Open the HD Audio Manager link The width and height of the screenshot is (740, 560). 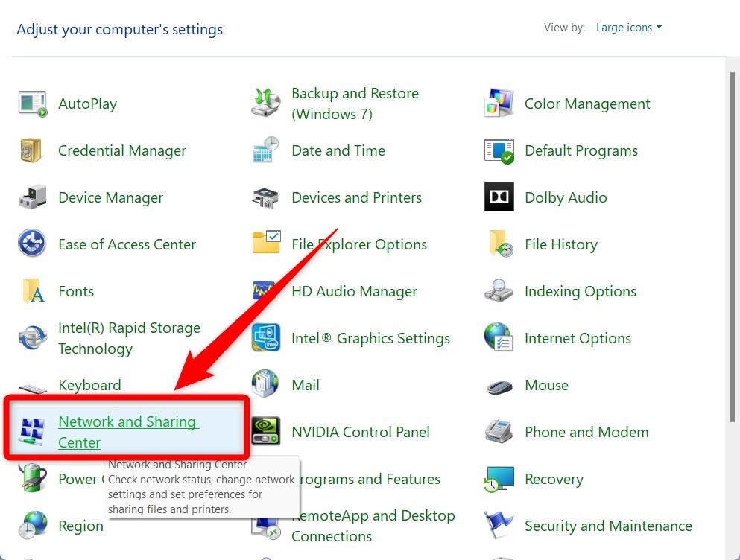pos(355,291)
